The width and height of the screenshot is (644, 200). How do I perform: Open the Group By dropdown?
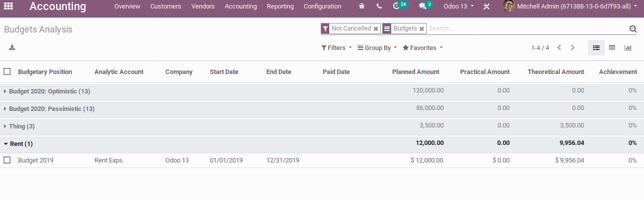(377, 48)
